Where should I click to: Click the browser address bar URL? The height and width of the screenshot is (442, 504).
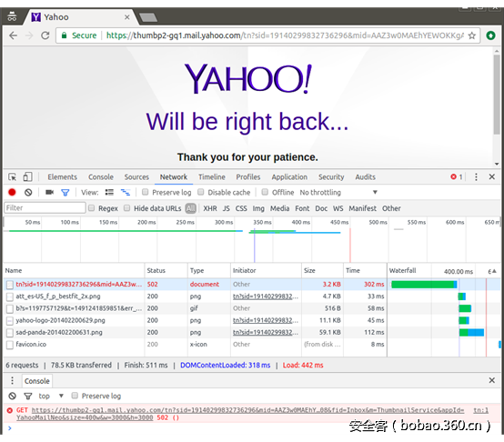point(285,35)
